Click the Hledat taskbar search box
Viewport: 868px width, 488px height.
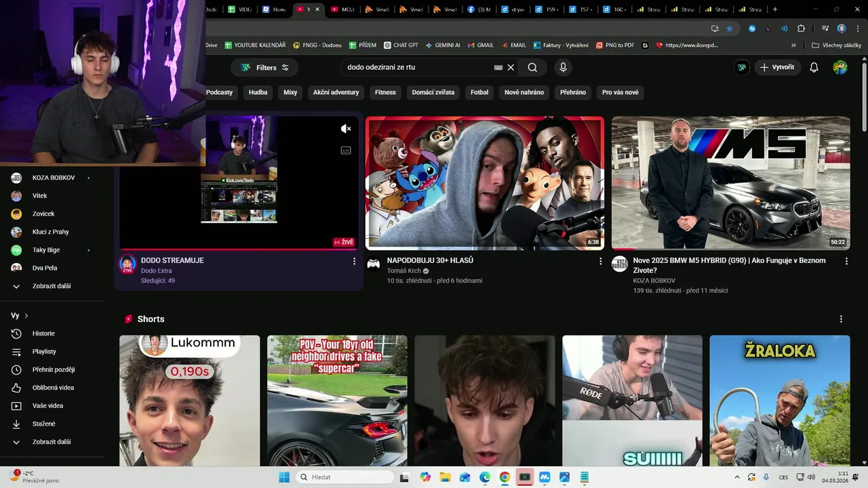(x=344, y=477)
